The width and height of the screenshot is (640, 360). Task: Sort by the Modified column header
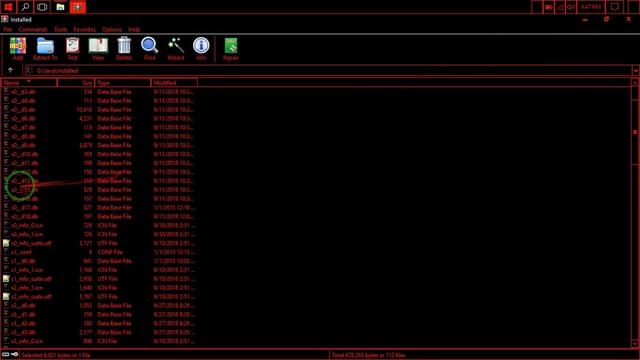174,83
